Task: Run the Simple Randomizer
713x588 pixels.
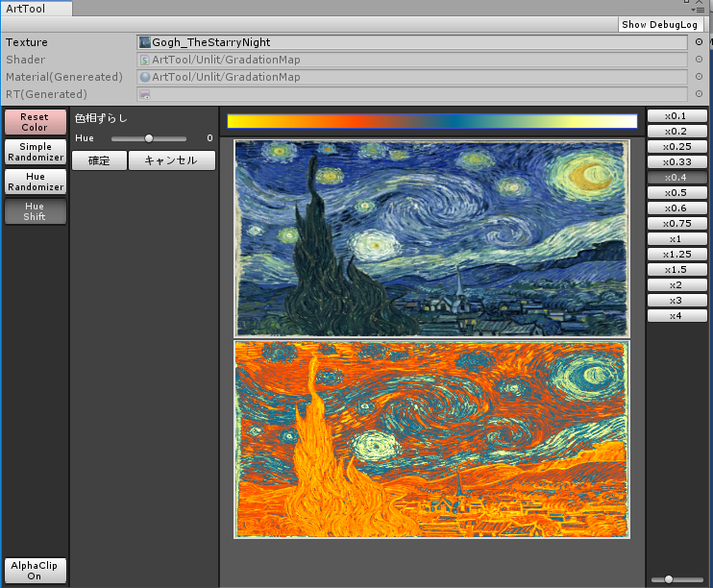Action: pos(35,152)
